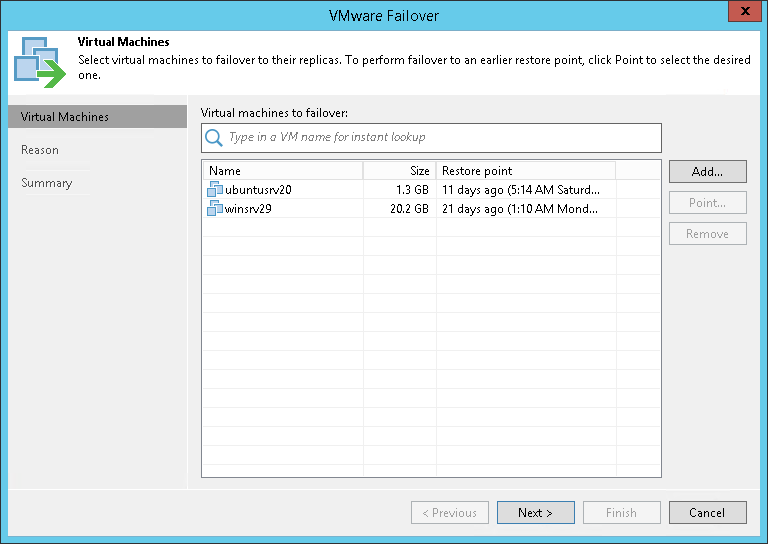
Task: Sort by the Restore point column header
Action: [x=526, y=171]
